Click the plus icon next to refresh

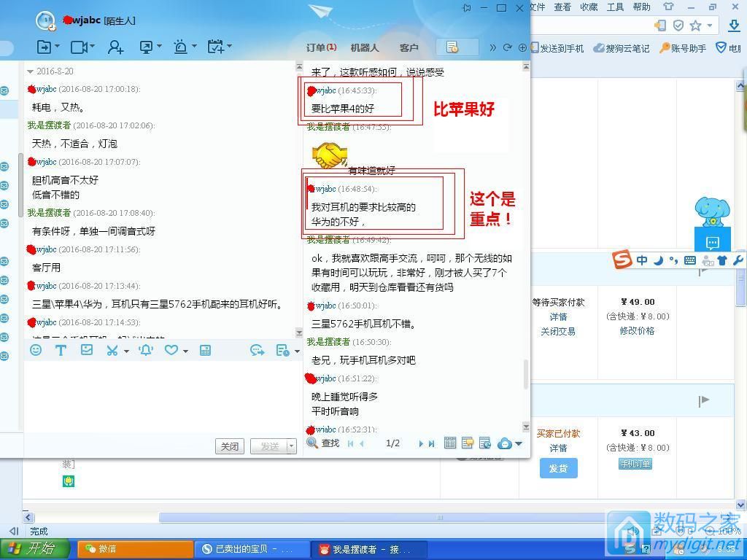(522, 47)
